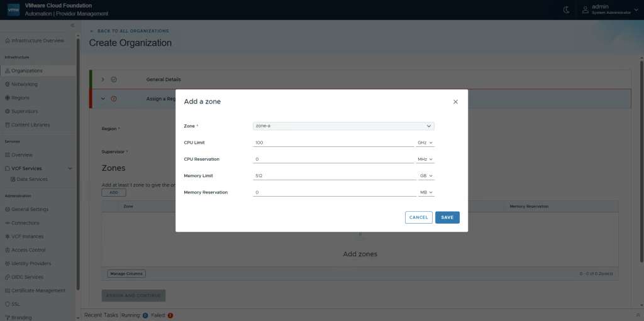Click the CPU Limit input field

333,143
